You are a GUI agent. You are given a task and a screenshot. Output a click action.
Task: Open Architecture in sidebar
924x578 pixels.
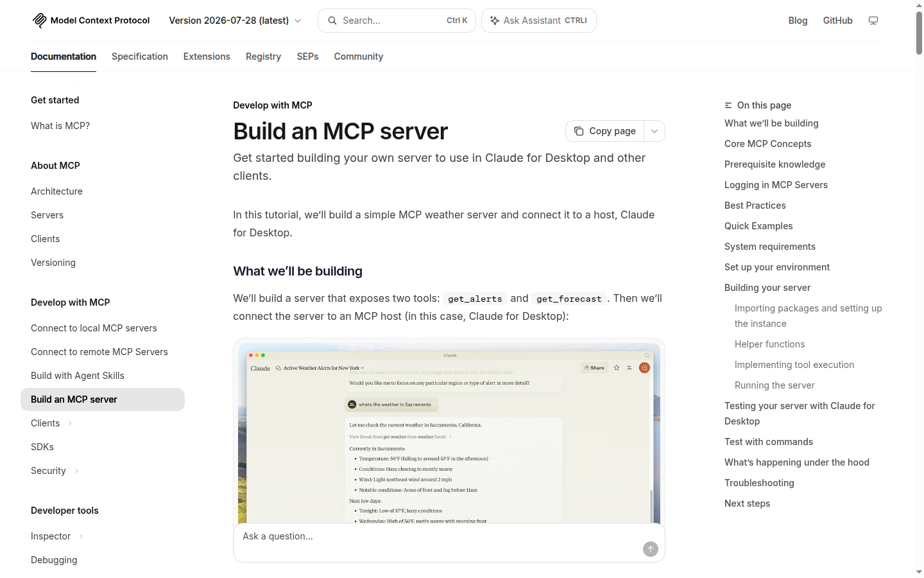point(56,191)
